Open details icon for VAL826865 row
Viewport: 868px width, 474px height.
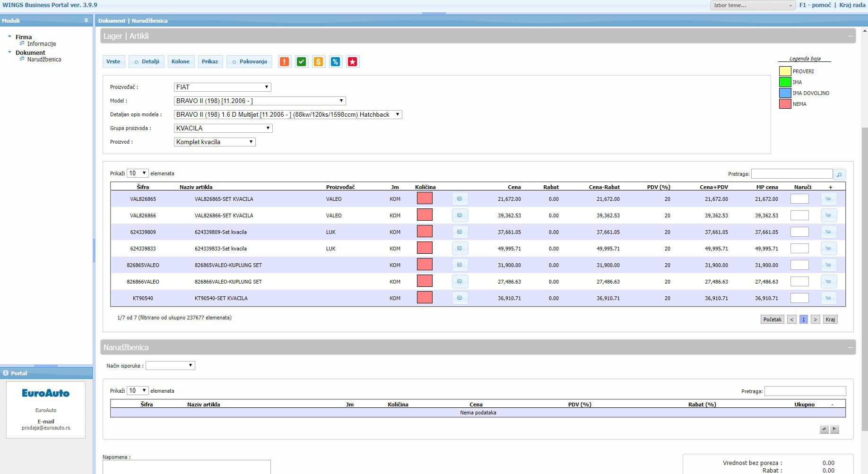(x=460, y=199)
